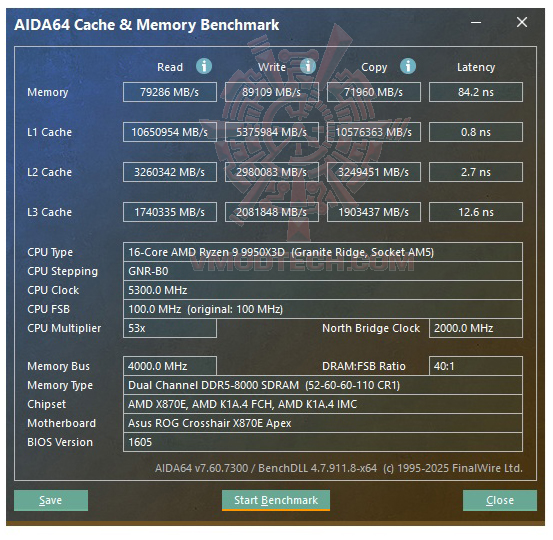Screen dimensions: 553x540
Task: Click the L3 Cache row label
Action: (49, 212)
